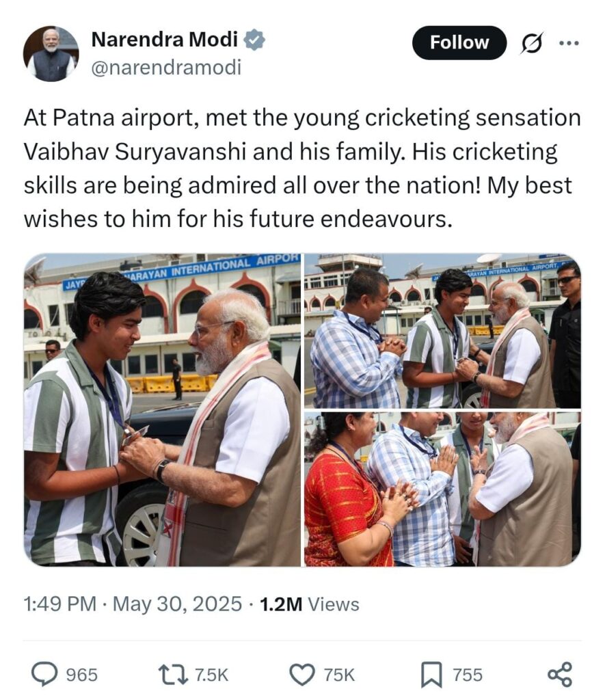Click the 1:49 PM May 30, 2025 timestamp
This screenshot has height=700, width=605.
tap(133, 604)
